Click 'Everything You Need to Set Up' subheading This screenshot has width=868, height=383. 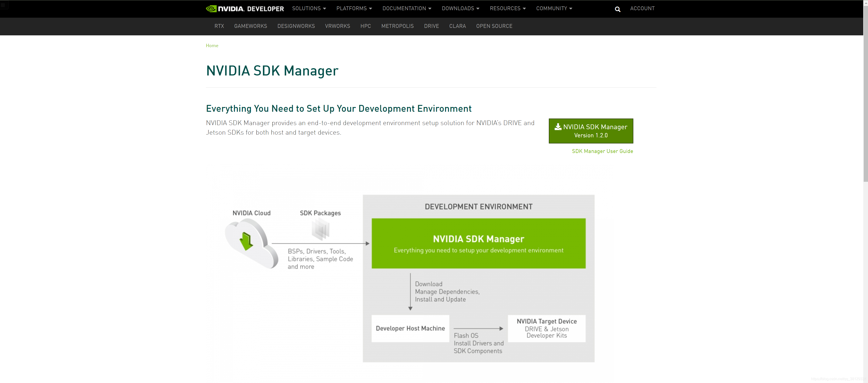339,109
